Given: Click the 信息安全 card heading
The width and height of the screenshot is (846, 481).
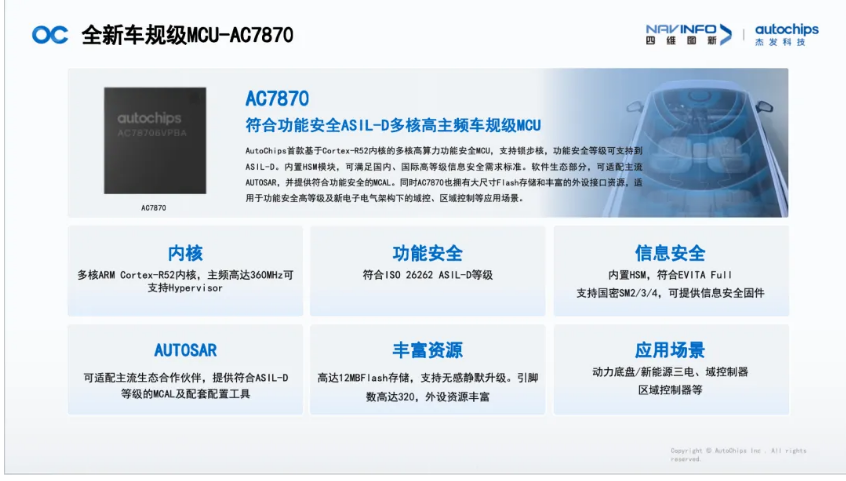Looking at the screenshot, I should (670, 253).
